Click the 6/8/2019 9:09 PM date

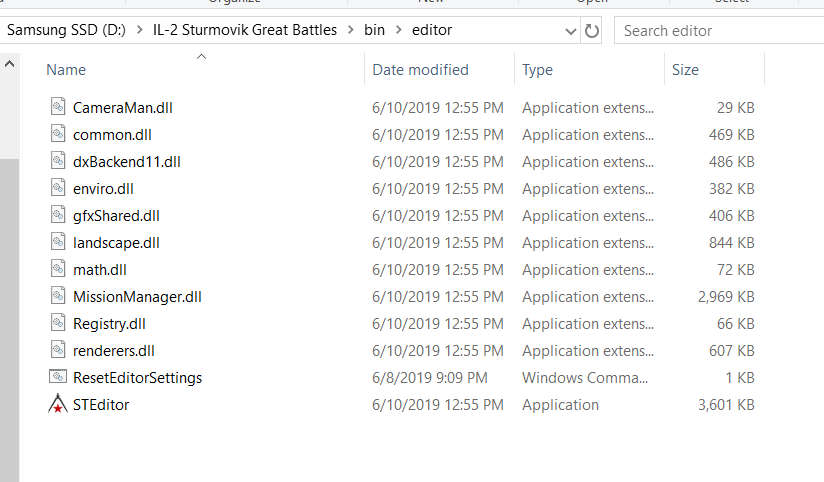430,378
